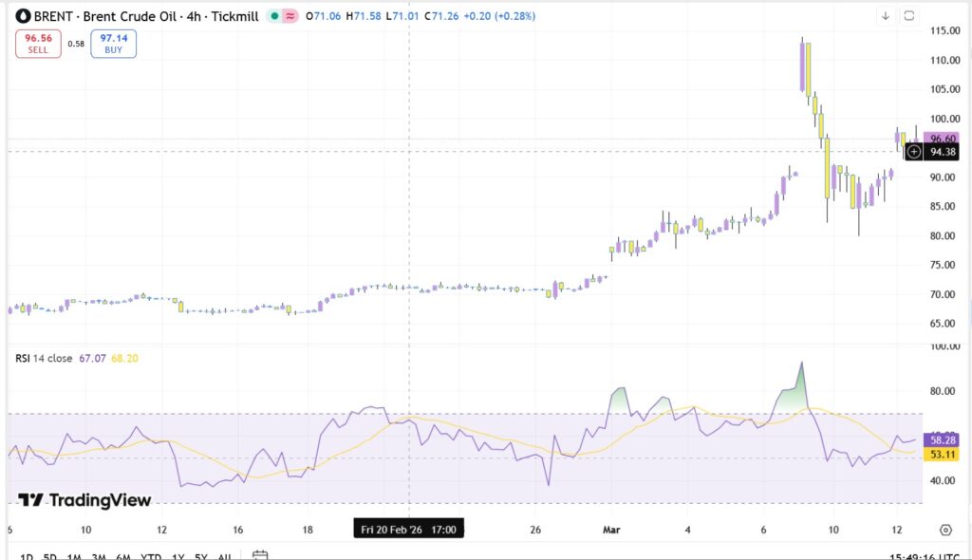Switch to the 1Y range
This screenshot has width=972, height=560.
tap(178, 556)
